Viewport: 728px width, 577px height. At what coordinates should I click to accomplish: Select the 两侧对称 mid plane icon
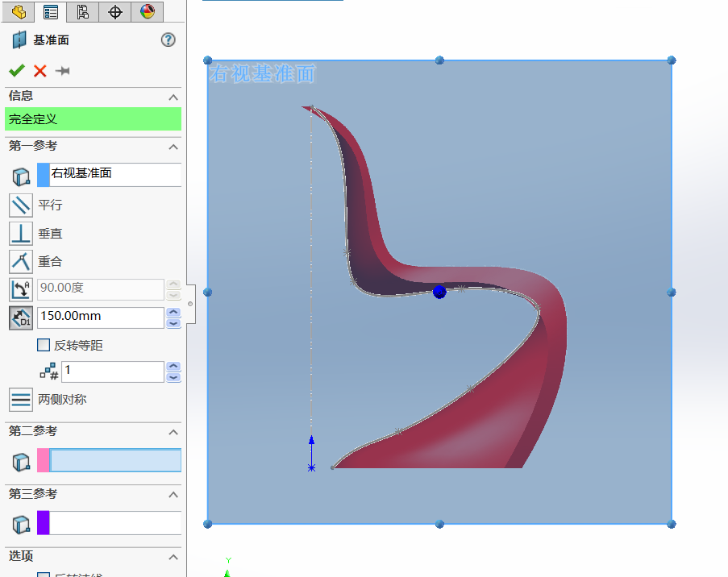pos(21,400)
